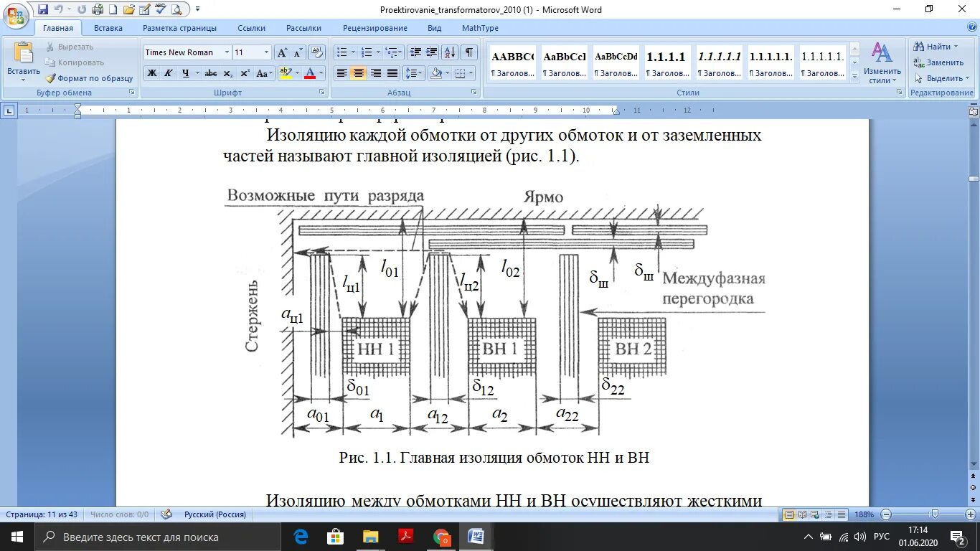Toggle Bold (Ж) formatting
This screenshot has height=551, width=980.
coord(151,73)
